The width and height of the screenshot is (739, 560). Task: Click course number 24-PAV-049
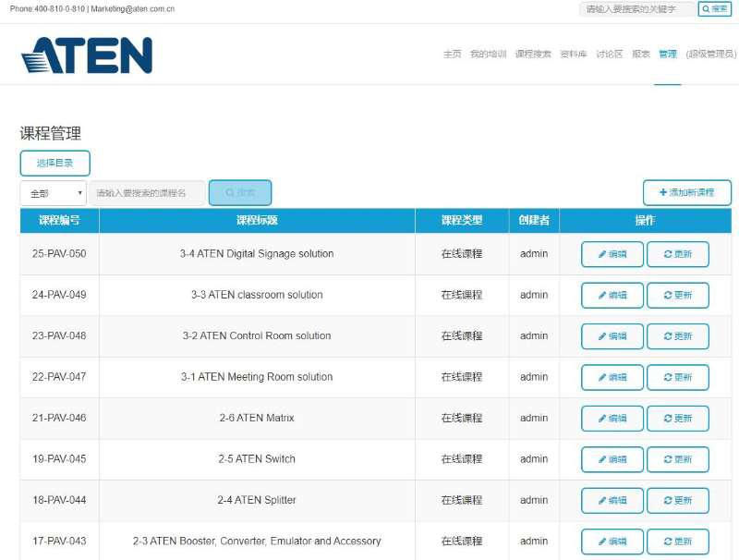(x=59, y=295)
